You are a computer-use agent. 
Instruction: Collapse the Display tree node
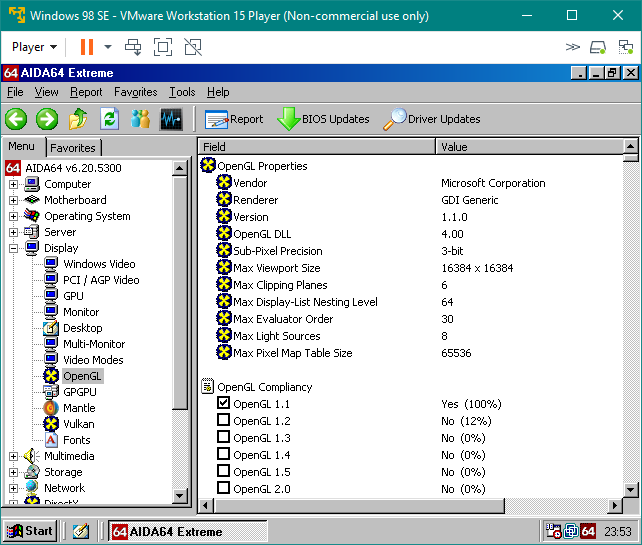[x=14, y=248]
